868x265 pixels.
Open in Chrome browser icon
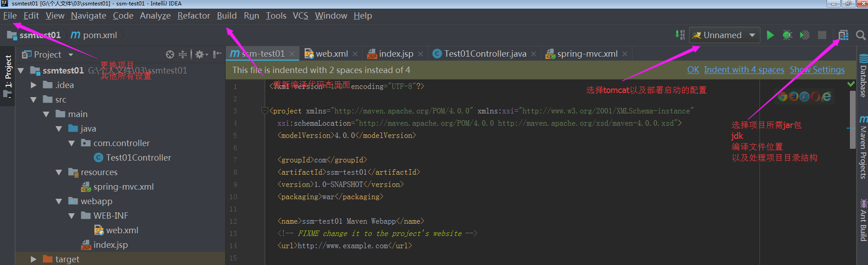782,96
